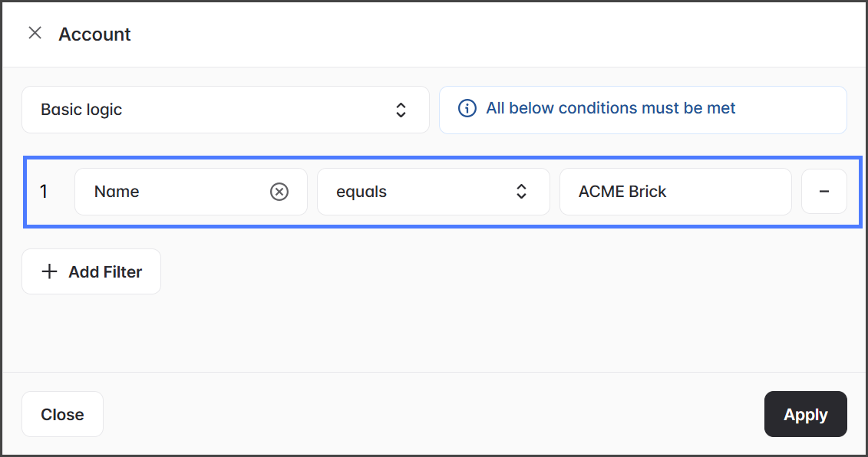The height and width of the screenshot is (457, 868).
Task: Click the "Basic logic" text label
Action: coord(81,110)
